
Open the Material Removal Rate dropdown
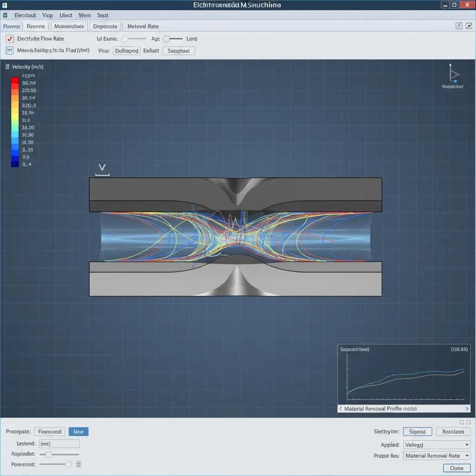point(436,456)
